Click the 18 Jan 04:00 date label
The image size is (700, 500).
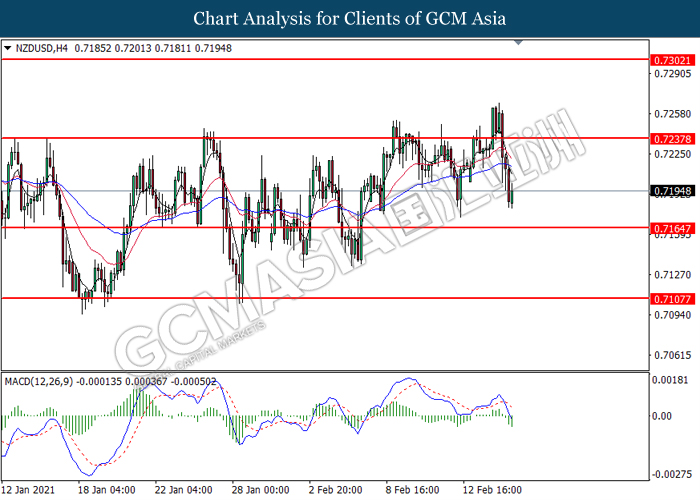107,490
